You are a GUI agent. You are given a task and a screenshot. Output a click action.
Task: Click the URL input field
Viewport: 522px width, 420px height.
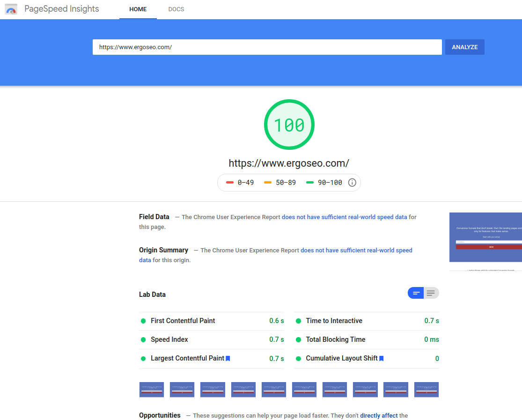coord(267,47)
